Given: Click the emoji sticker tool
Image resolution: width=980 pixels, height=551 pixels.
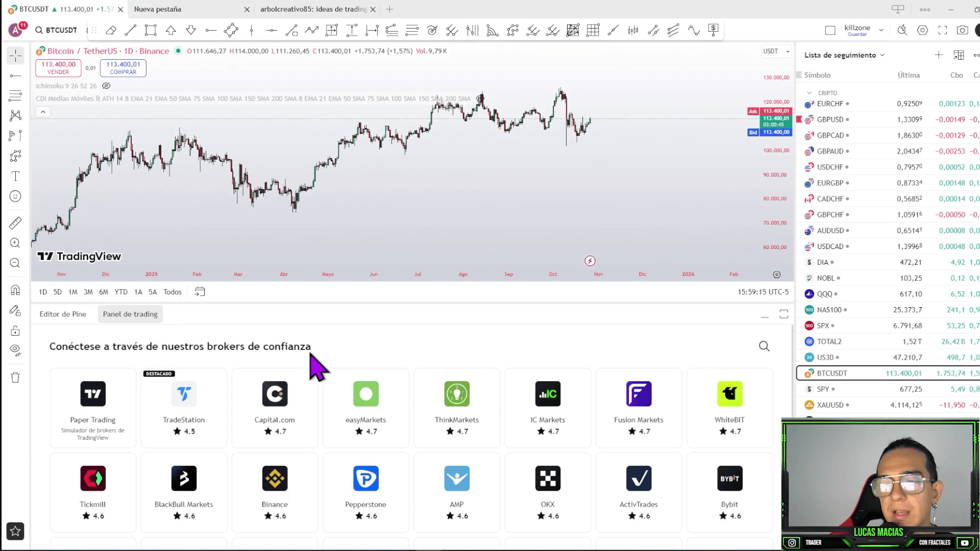Looking at the screenshot, I should click(x=15, y=196).
